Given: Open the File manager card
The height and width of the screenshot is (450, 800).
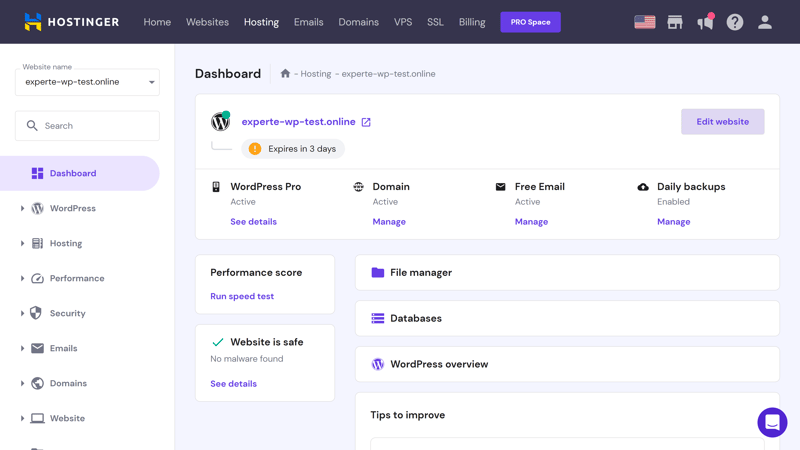Looking at the screenshot, I should tap(567, 272).
